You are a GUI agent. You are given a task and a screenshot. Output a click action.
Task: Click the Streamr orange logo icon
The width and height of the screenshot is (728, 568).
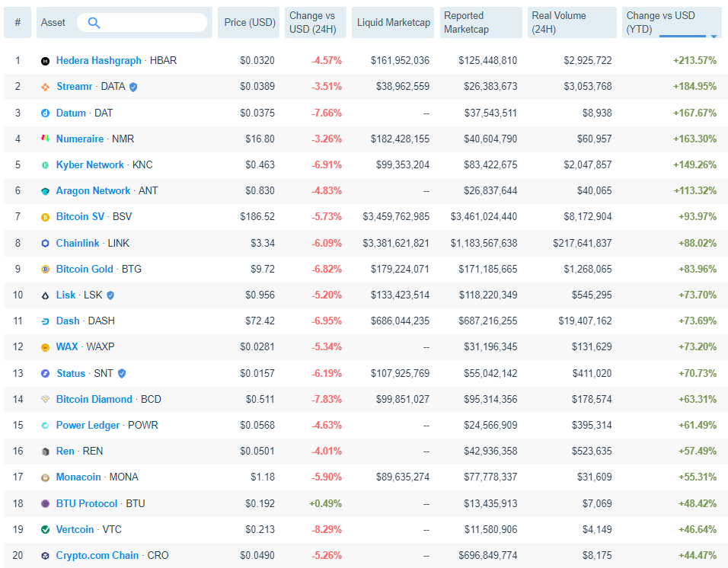pyautogui.click(x=45, y=87)
